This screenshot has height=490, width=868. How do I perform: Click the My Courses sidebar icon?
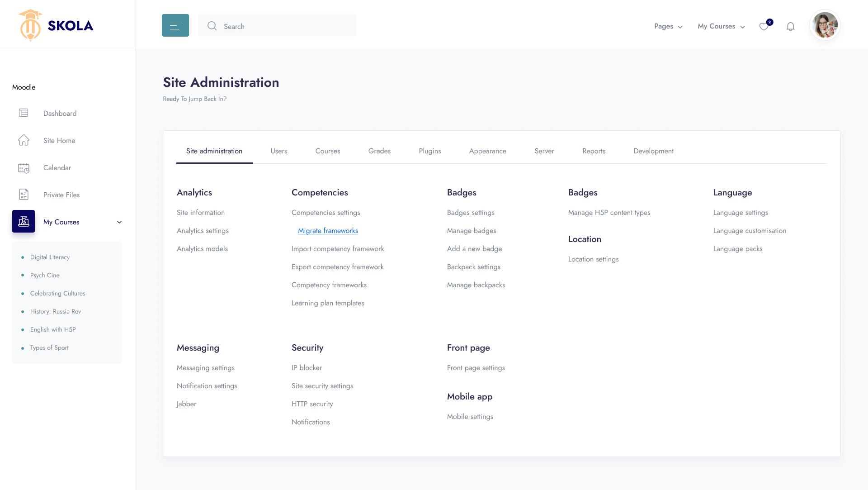[x=24, y=221]
